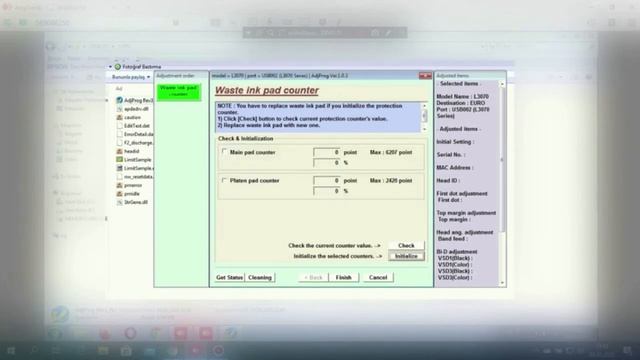Select the caution file icon
The image size is (640, 360).
tap(119, 117)
